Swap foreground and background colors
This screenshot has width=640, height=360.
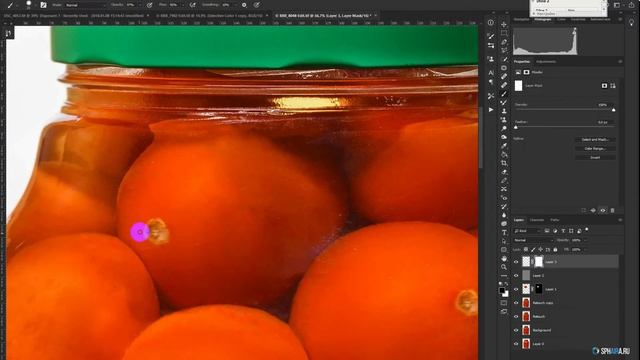pos(507,284)
